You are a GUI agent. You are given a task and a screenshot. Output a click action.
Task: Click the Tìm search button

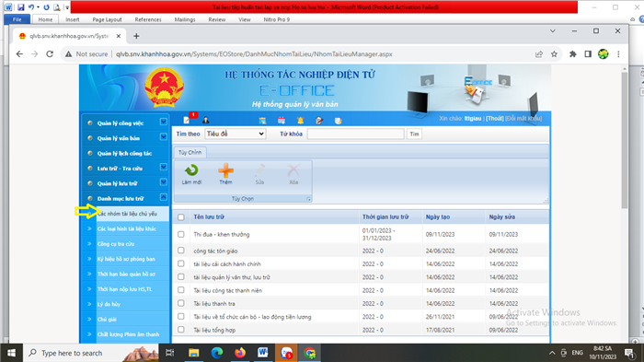tap(414, 134)
